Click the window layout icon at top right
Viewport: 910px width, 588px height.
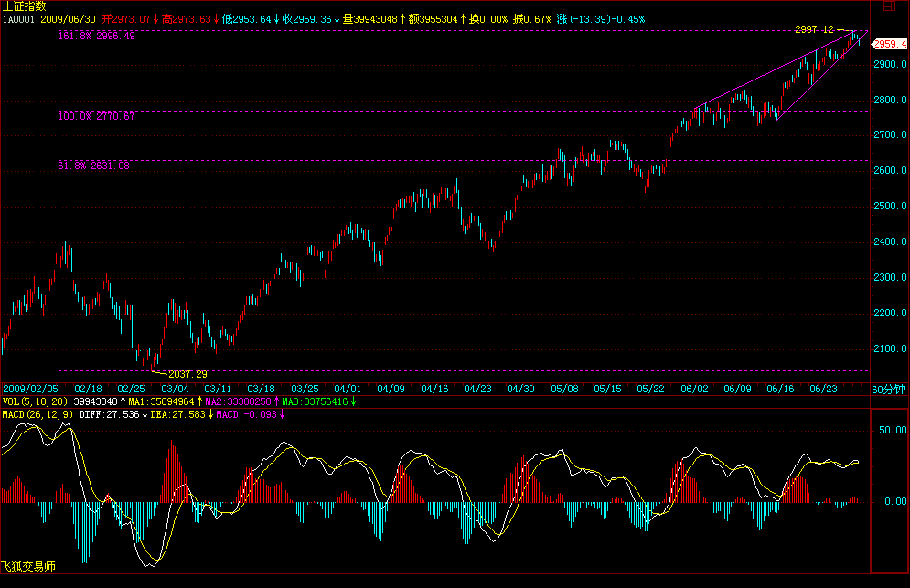click(889, 6)
